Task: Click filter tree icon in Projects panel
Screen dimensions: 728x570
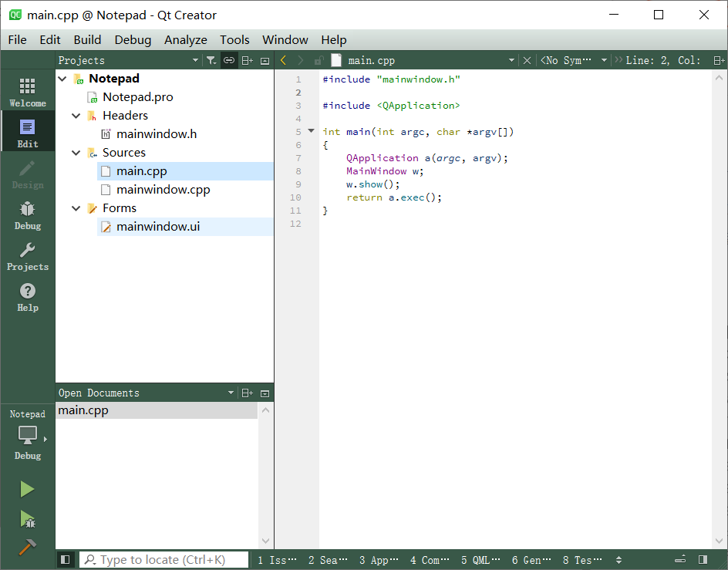Action: click(211, 60)
